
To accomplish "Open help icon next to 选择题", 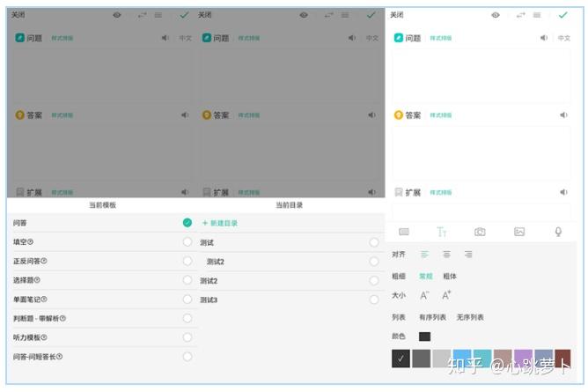I will tap(37, 280).
